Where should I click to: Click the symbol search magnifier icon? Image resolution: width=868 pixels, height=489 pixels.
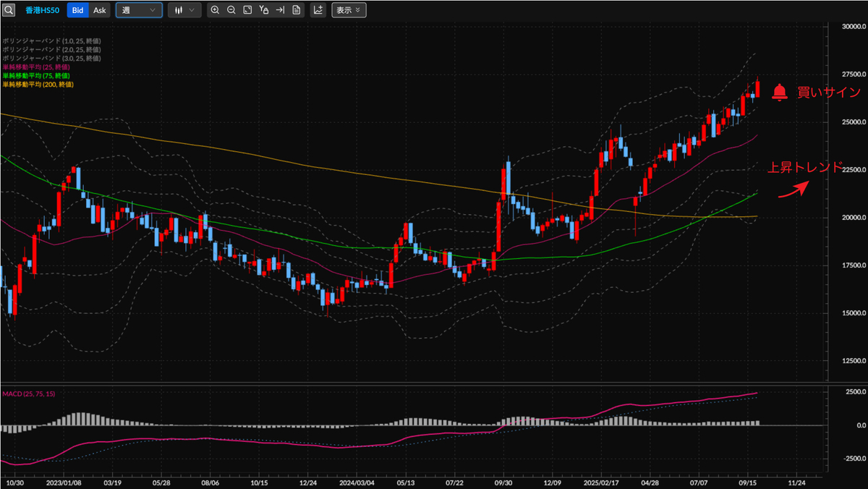tap(9, 10)
